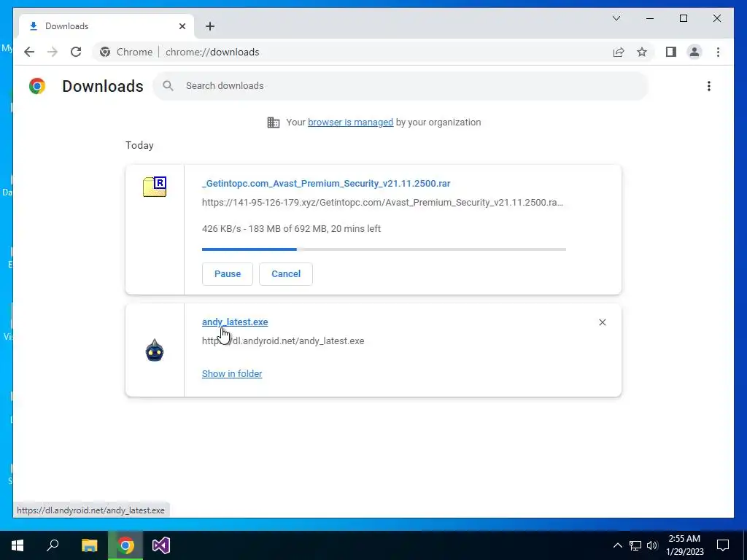
Task: Open Chrome's three-dot main menu
Action: coord(718,52)
